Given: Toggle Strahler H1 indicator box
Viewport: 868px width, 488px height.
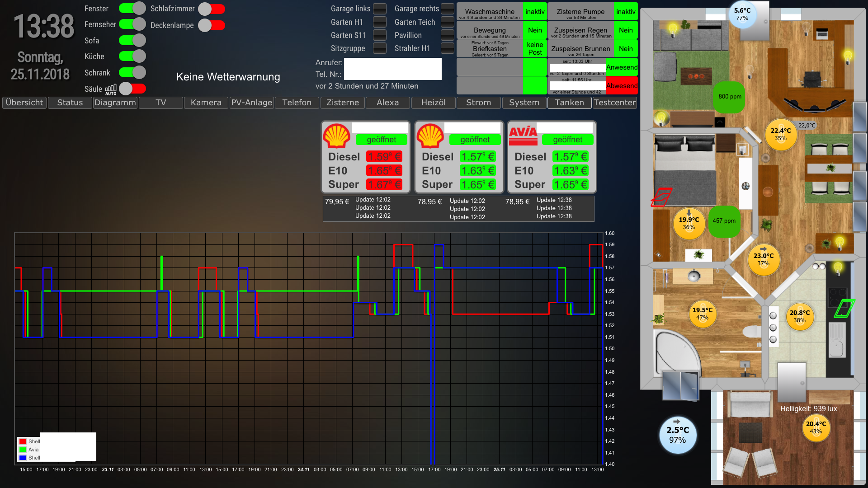Looking at the screenshot, I should [x=448, y=48].
